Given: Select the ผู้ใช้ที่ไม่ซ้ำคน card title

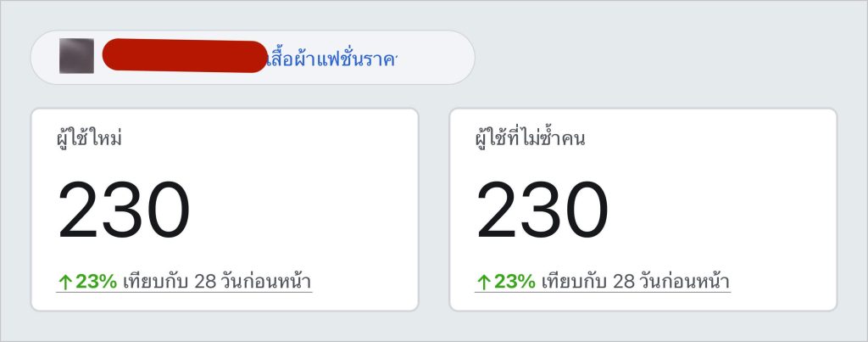Looking at the screenshot, I should [x=530, y=137].
